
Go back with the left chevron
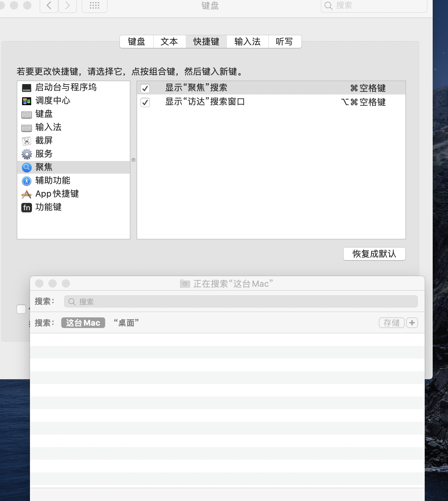49,6
